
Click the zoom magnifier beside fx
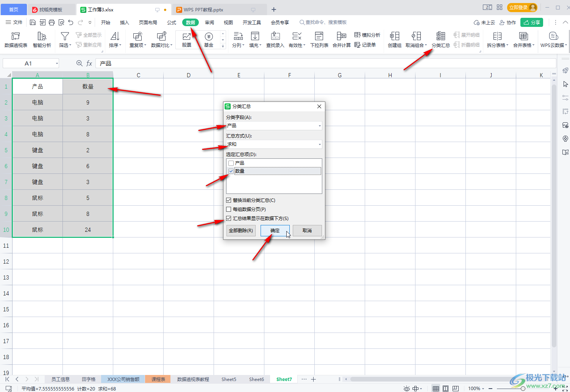79,63
